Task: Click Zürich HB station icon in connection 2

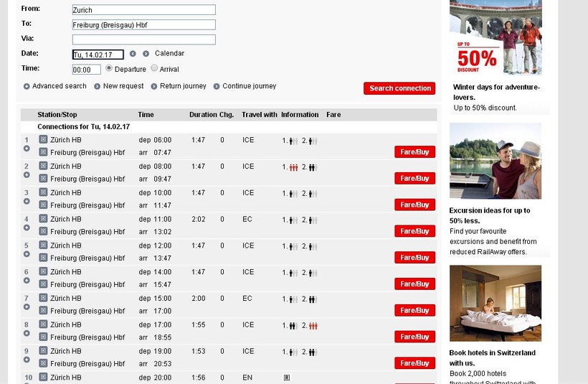Action: click(43, 166)
